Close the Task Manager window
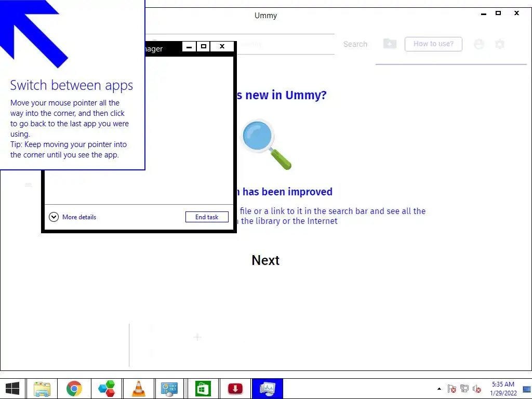This screenshot has width=532, height=399. 222,46
